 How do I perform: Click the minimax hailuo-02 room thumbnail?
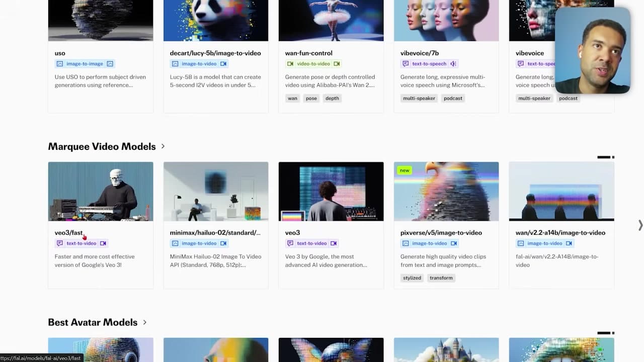tap(216, 191)
